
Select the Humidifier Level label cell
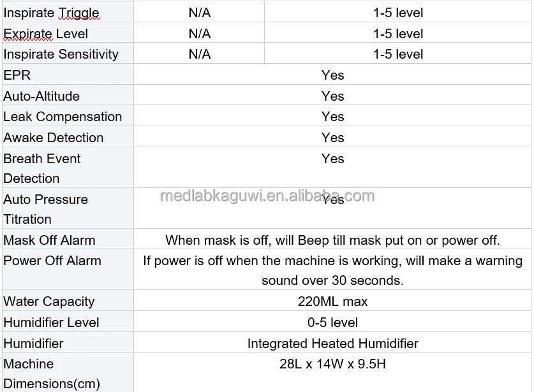click(x=51, y=323)
